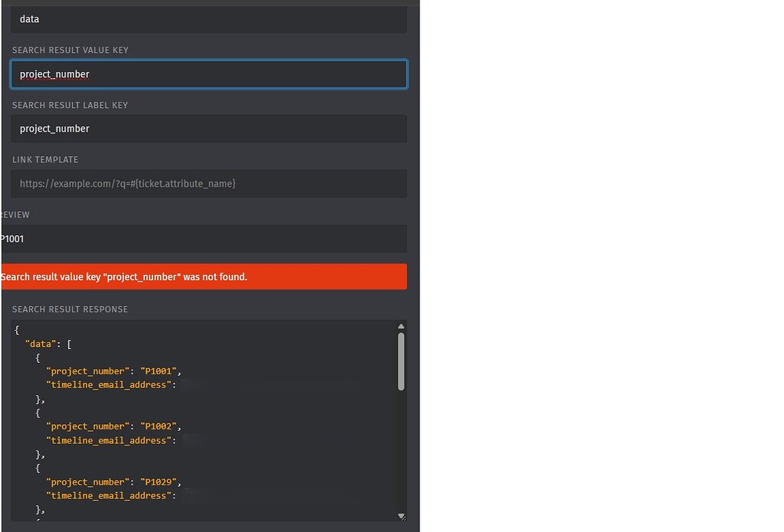Click the P1001 project_number value in the response
Viewport: 784px width, 532px height.
point(158,370)
